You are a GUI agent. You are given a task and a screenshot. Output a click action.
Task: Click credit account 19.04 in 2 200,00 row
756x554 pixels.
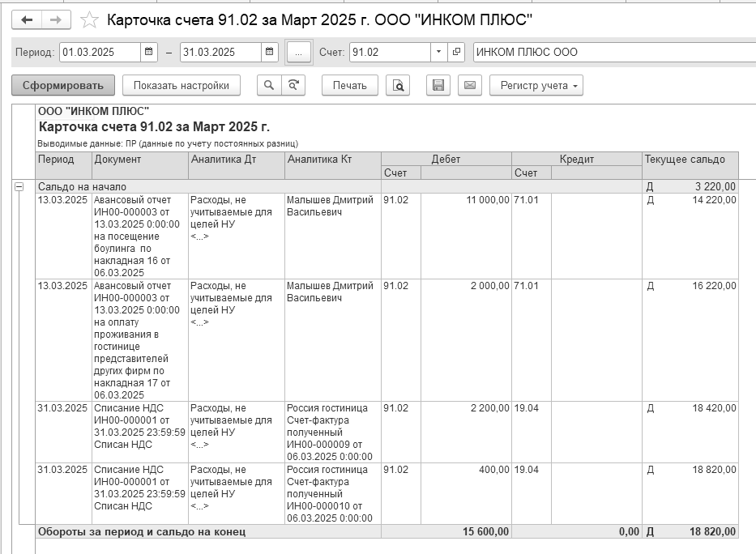[526, 408]
